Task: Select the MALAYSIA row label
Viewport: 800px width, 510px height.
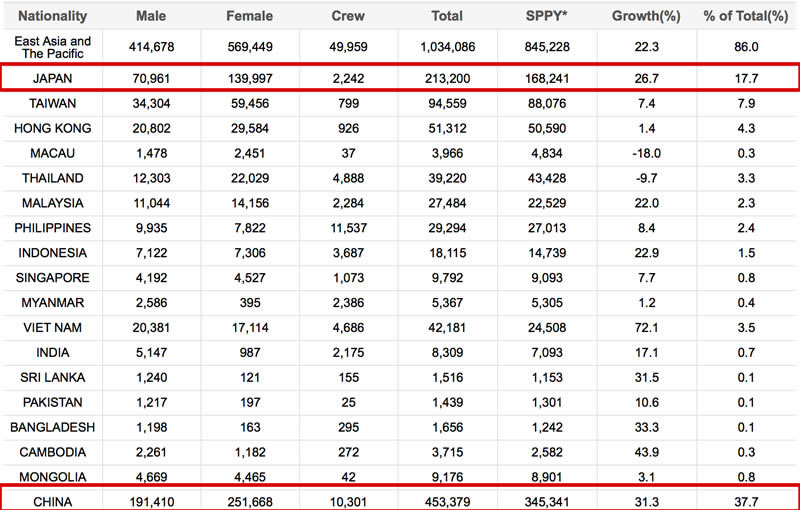Action: coord(53,203)
